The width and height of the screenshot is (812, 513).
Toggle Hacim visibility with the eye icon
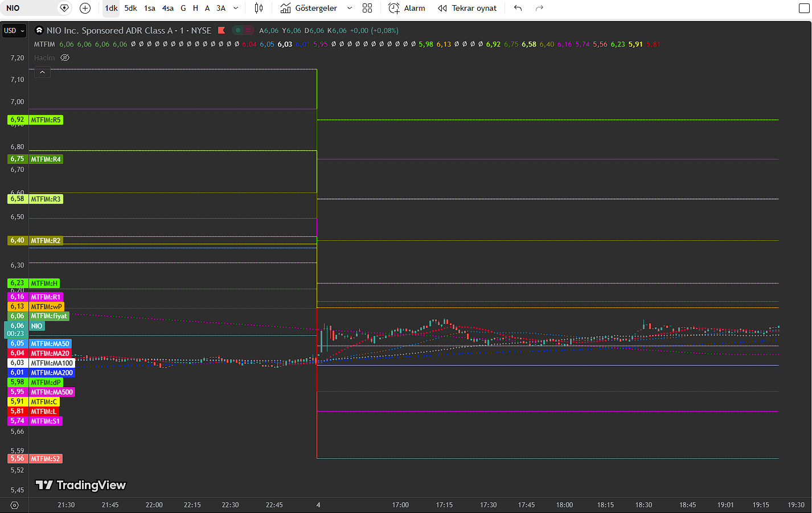(x=65, y=58)
